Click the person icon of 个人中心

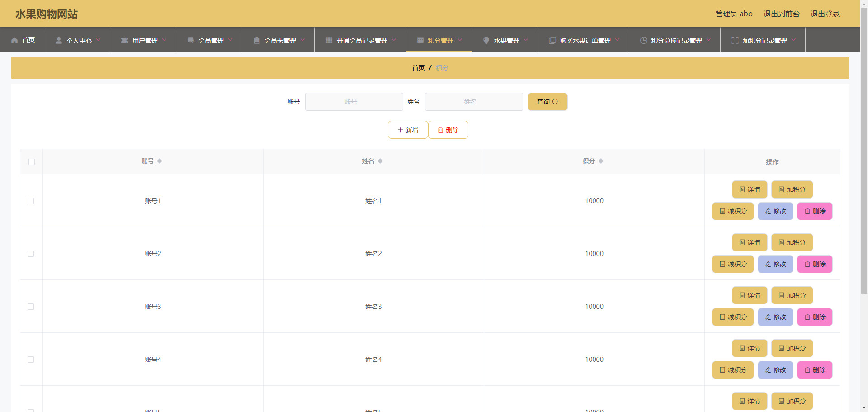59,40
